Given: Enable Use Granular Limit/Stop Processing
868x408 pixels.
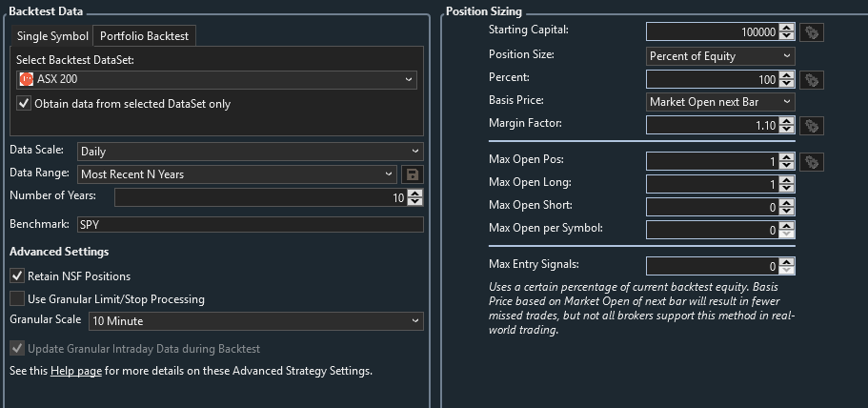Looking at the screenshot, I should 17,299.
